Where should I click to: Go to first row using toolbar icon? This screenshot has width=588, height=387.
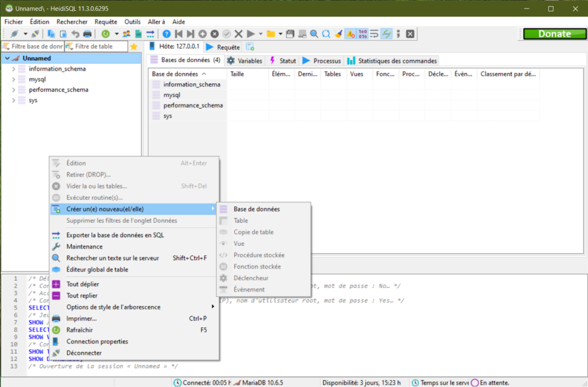coord(179,34)
